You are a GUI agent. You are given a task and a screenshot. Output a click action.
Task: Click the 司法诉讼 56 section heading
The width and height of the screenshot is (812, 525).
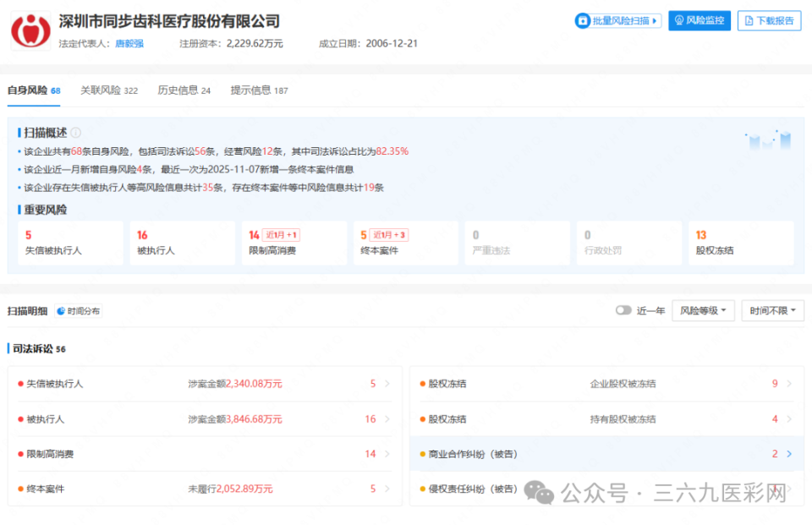click(40, 349)
